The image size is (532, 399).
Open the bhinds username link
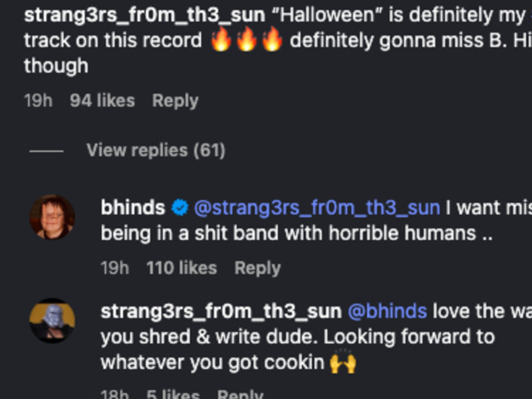pos(132,207)
